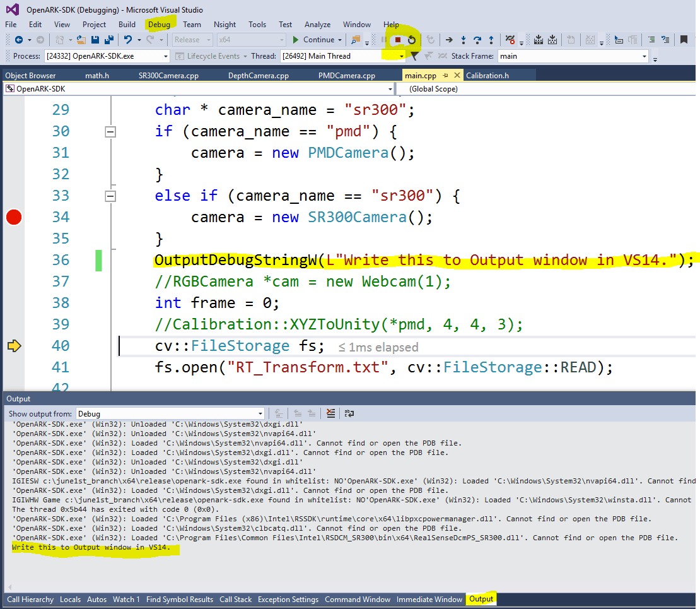Switch to the Calibration.h tab
This screenshot has width=700, height=609.
point(487,76)
